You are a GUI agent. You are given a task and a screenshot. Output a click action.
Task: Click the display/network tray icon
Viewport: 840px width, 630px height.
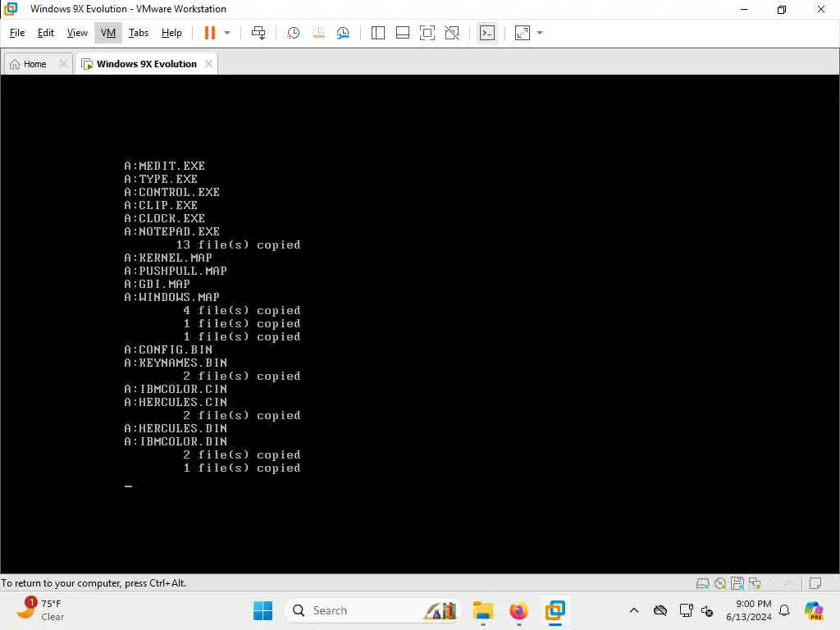(686, 610)
